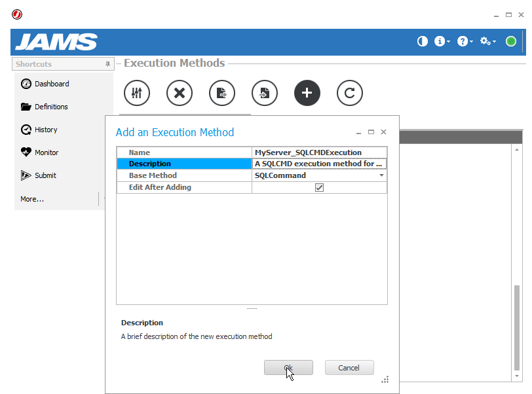The height and width of the screenshot is (394, 532).
Task: Expand the Base Method dropdown arrow
Action: coord(381,175)
